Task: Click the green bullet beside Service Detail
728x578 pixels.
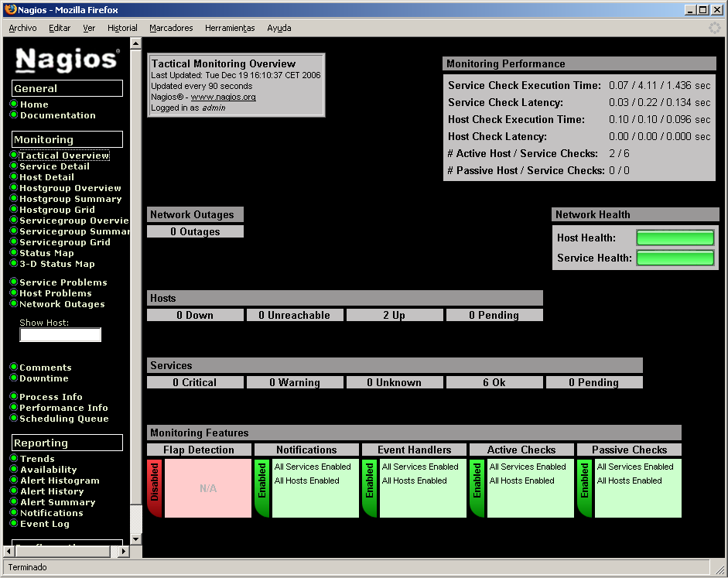Action: 14,166
